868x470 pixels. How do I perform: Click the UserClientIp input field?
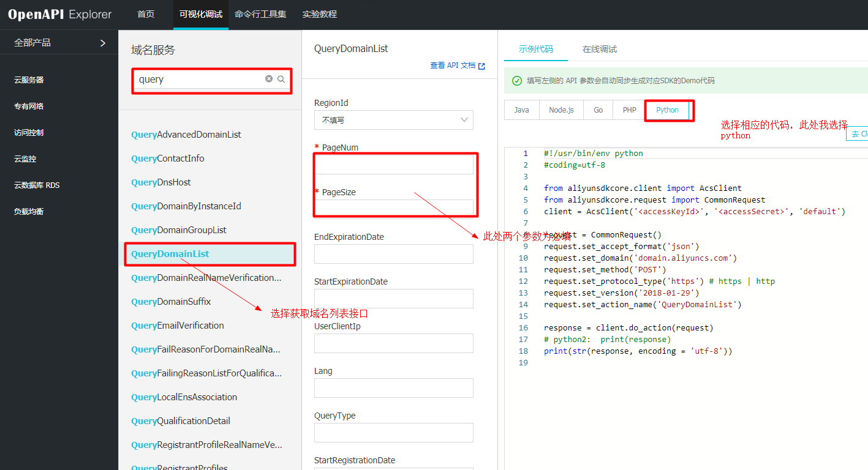(394, 343)
